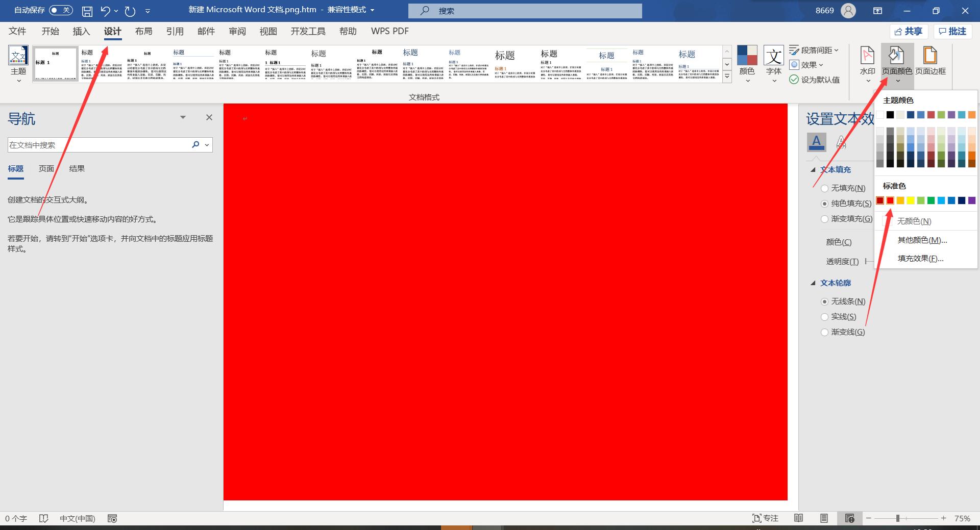The width and height of the screenshot is (980, 530).
Task: Collapse the 文本轮廓 section
Action: click(813, 283)
